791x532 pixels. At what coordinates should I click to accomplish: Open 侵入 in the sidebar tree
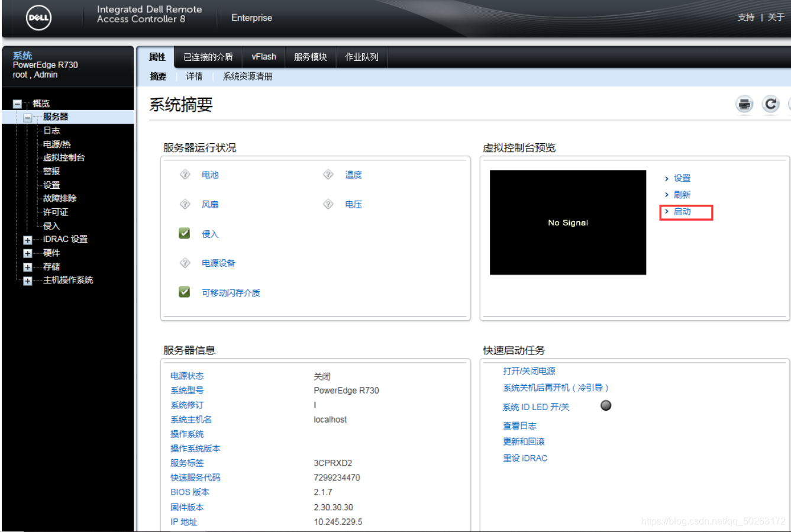click(x=51, y=225)
